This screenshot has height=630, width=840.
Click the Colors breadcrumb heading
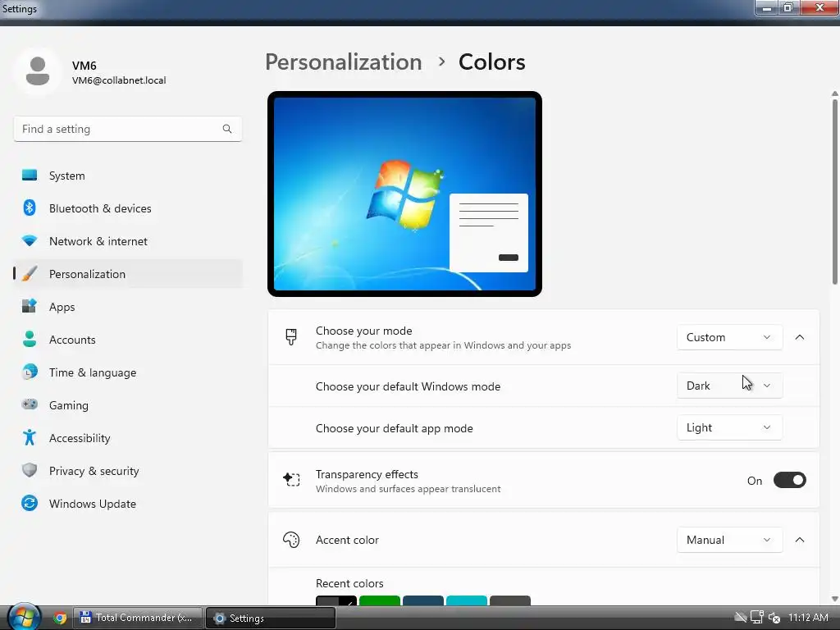492,62
